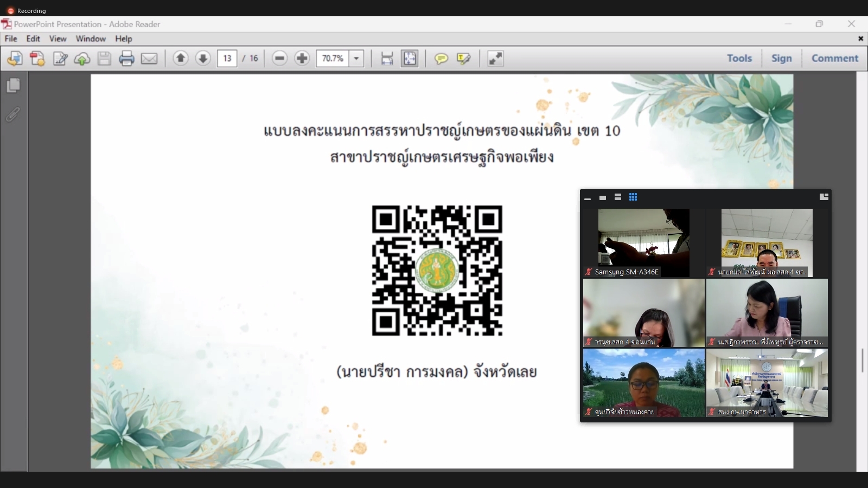Image resolution: width=868 pixels, height=488 pixels.
Task: Click the upload to cloud icon
Action: coord(82,59)
